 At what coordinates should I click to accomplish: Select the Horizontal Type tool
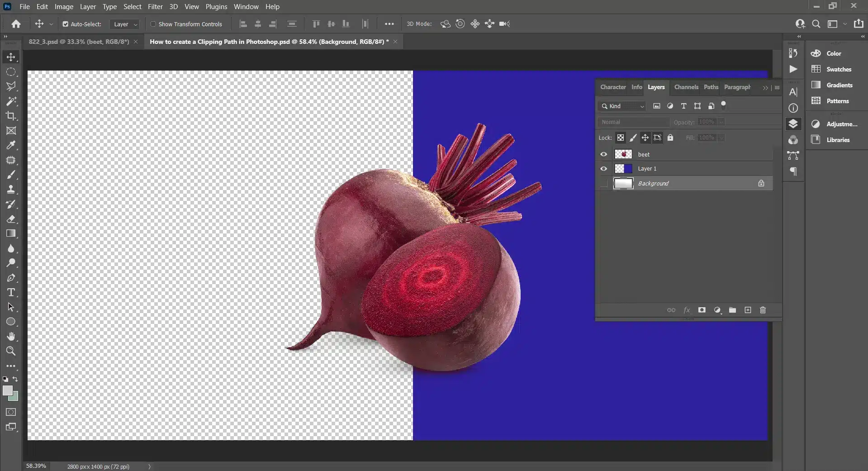[x=11, y=292]
